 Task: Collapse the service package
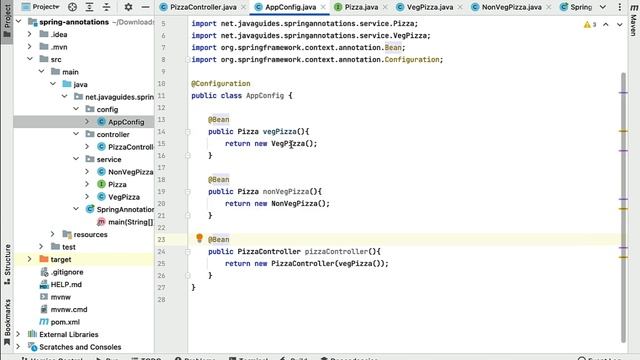pos(76,159)
